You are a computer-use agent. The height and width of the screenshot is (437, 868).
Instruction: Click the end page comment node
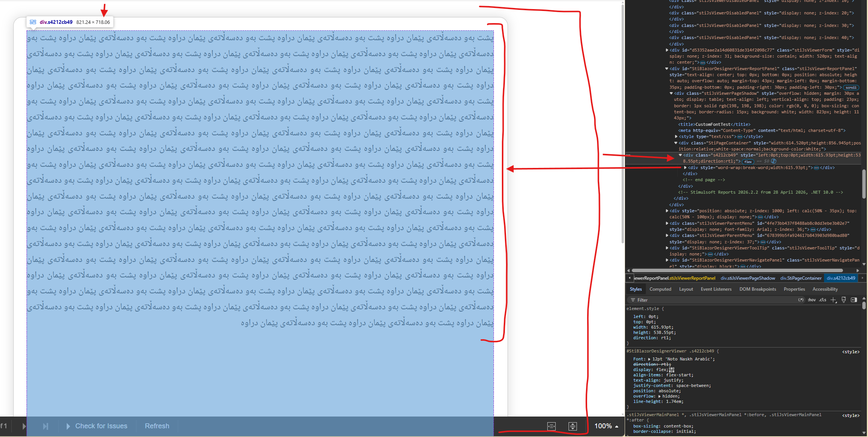(704, 180)
